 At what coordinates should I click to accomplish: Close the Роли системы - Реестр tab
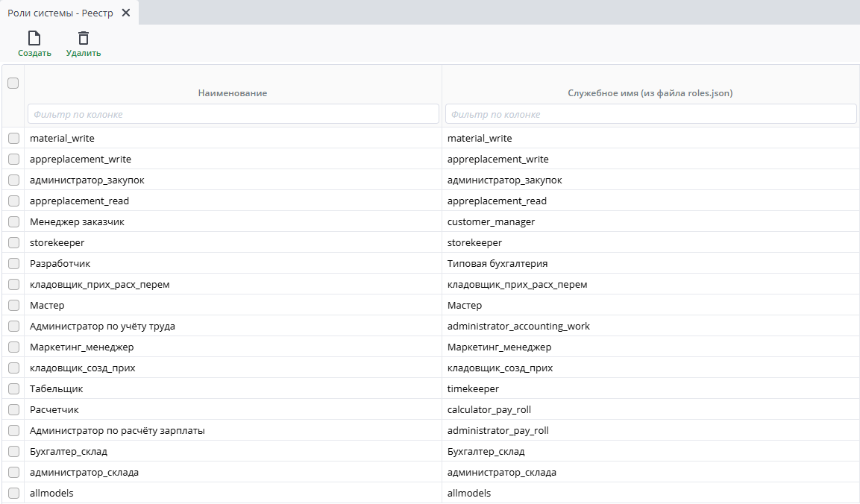pos(126,13)
